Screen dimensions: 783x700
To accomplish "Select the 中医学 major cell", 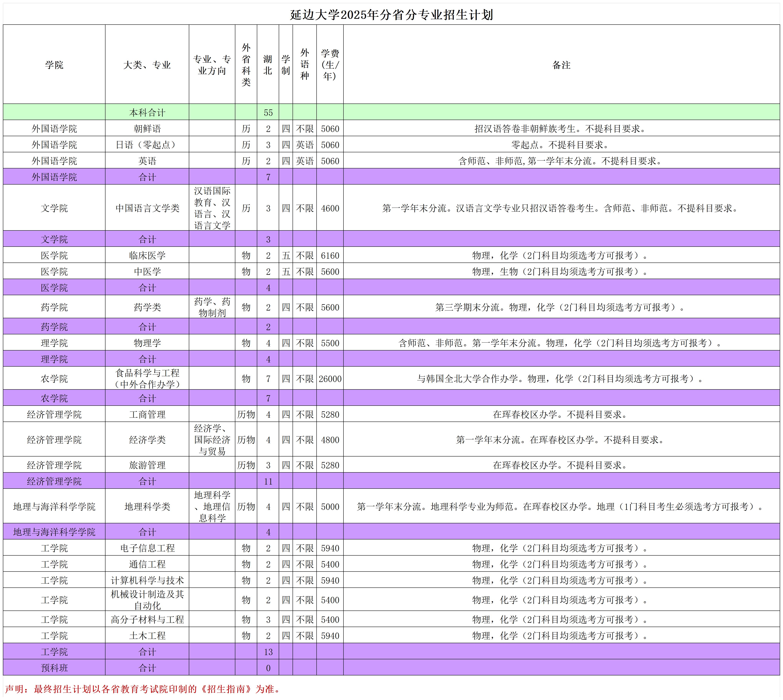I will 147,272.
